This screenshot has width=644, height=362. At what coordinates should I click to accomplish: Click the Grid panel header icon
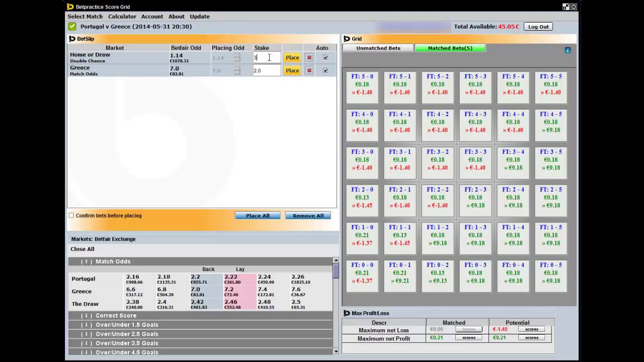(x=347, y=39)
